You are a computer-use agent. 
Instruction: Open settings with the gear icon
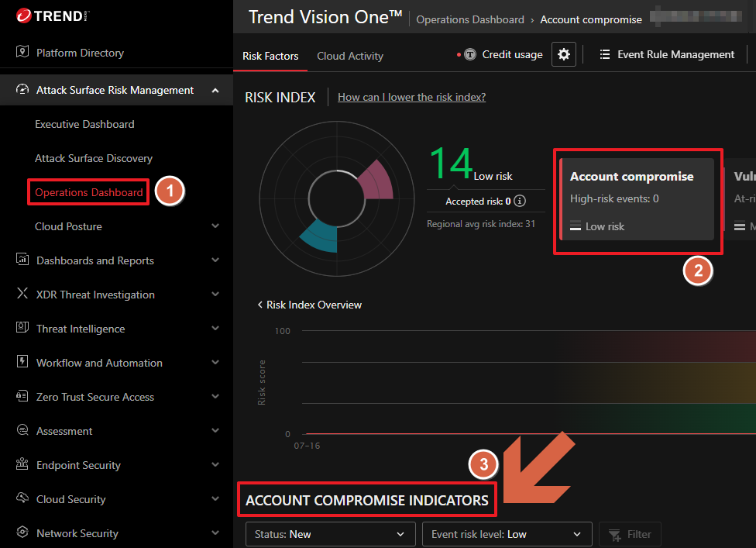(564, 55)
